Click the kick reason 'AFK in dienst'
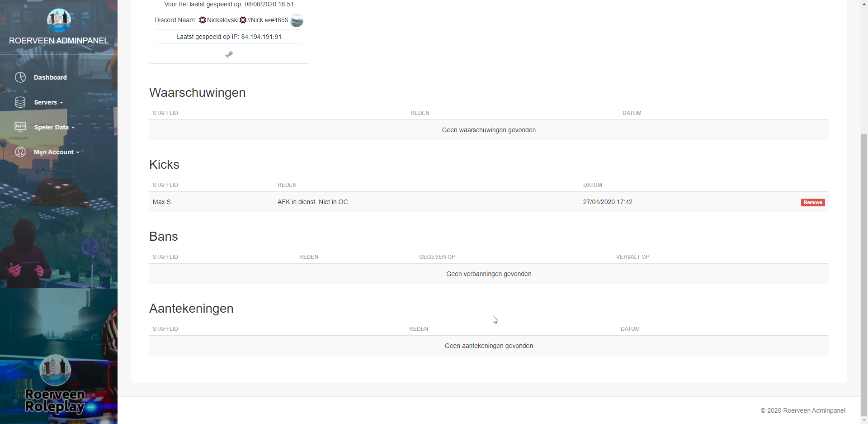This screenshot has height=424, width=868. click(313, 202)
